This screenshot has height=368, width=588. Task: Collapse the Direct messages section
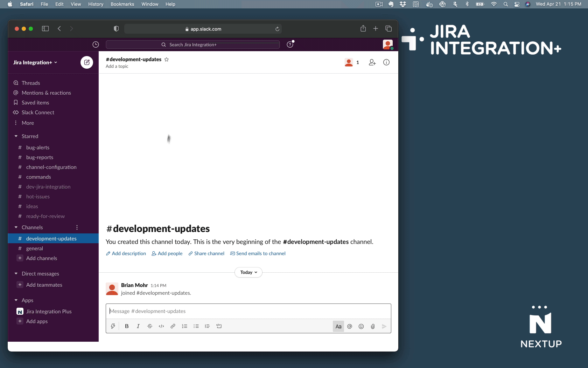point(16,273)
